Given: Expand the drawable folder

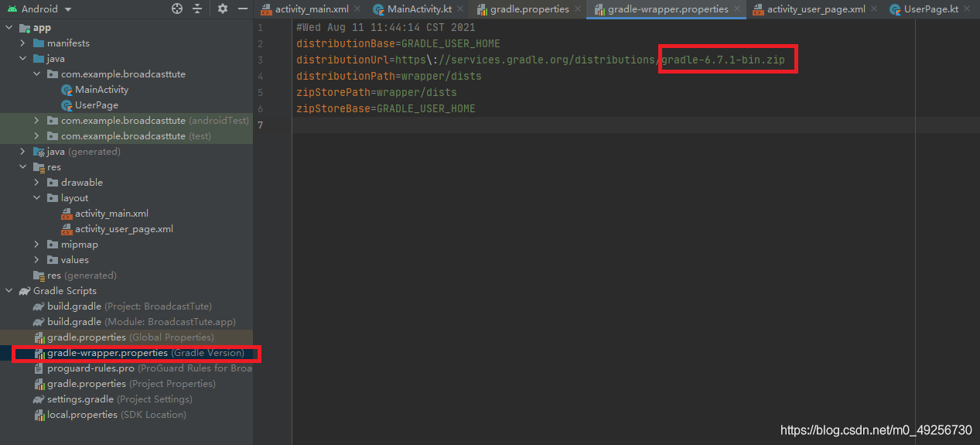Looking at the screenshot, I should (37, 183).
